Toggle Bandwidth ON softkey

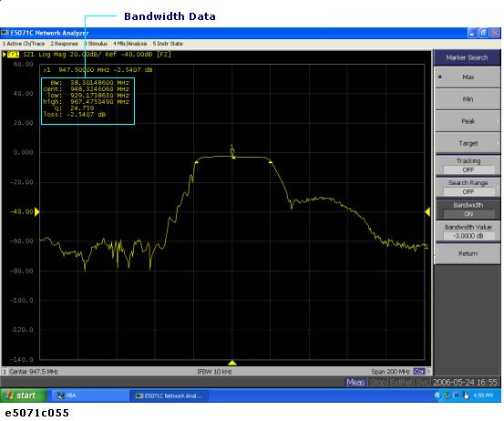468,210
